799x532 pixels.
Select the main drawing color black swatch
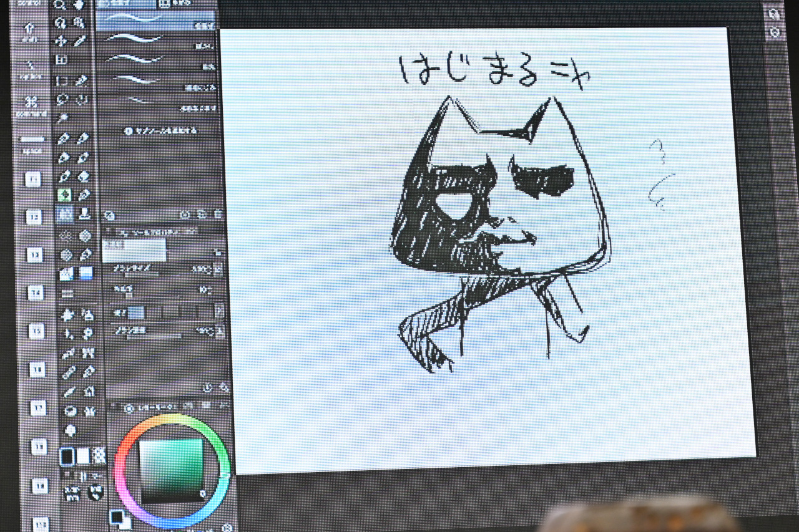click(67, 457)
